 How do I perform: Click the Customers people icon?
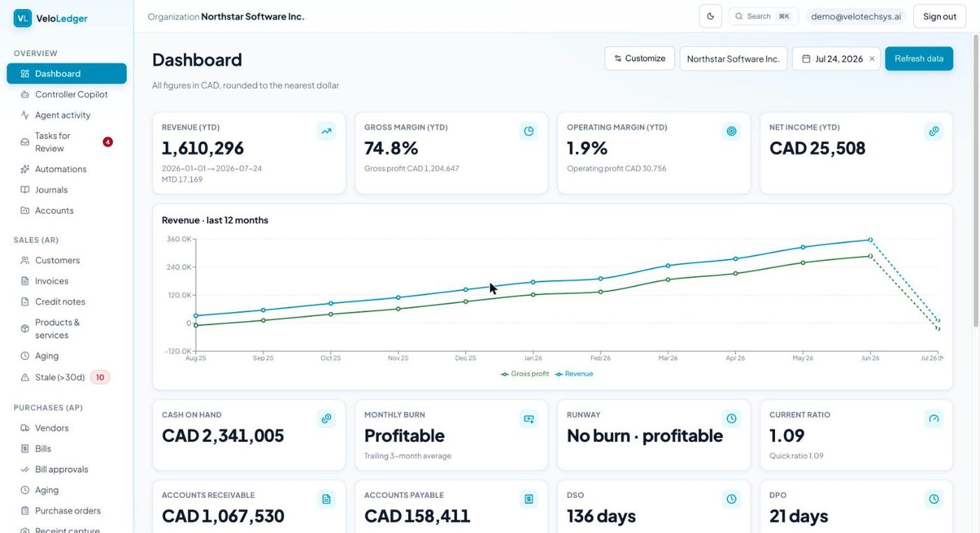tap(25, 260)
